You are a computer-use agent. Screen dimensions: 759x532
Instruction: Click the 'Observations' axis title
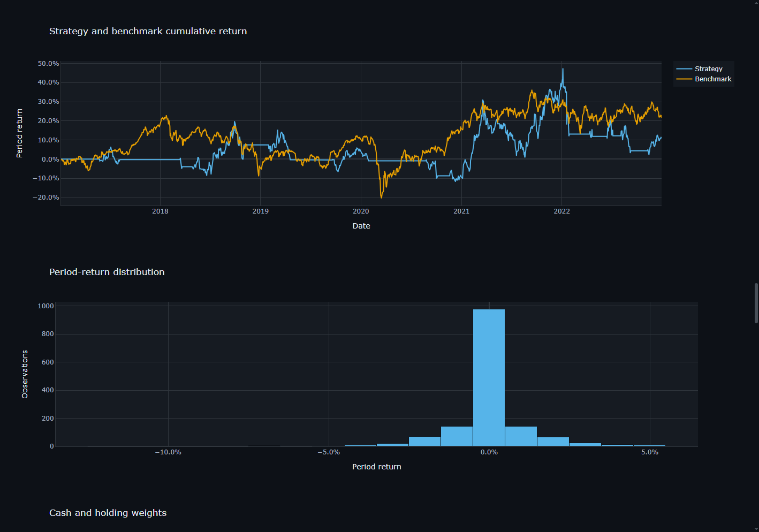coord(25,374)
